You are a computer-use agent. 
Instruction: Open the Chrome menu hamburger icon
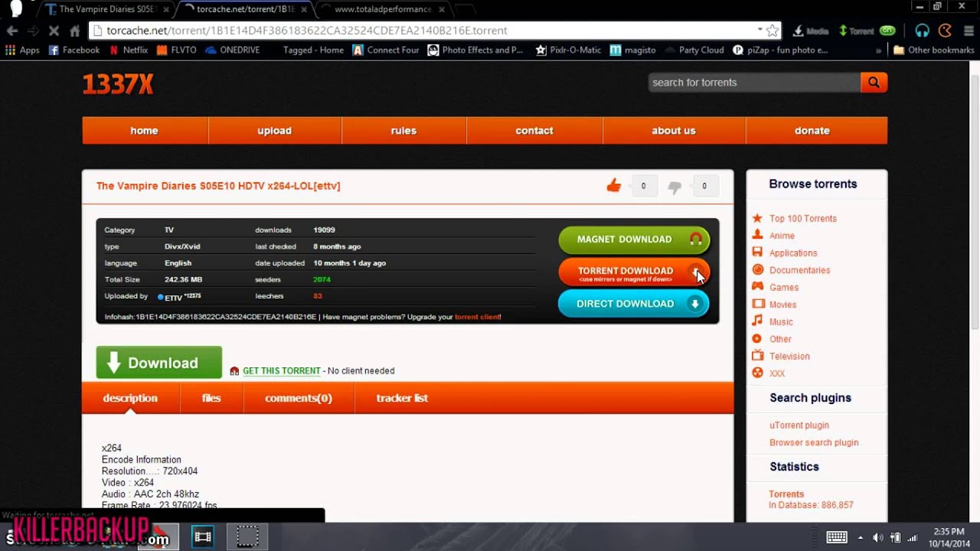967,31
